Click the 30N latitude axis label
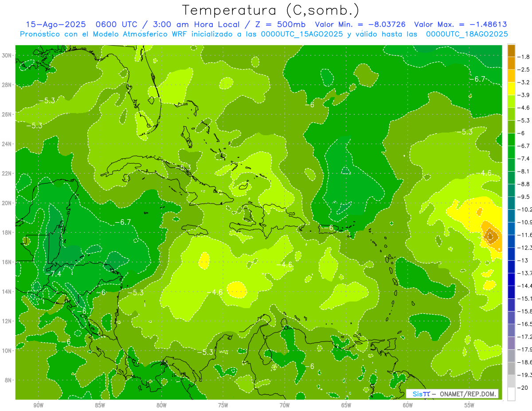532x411 pixels. [x=8, y=55]
